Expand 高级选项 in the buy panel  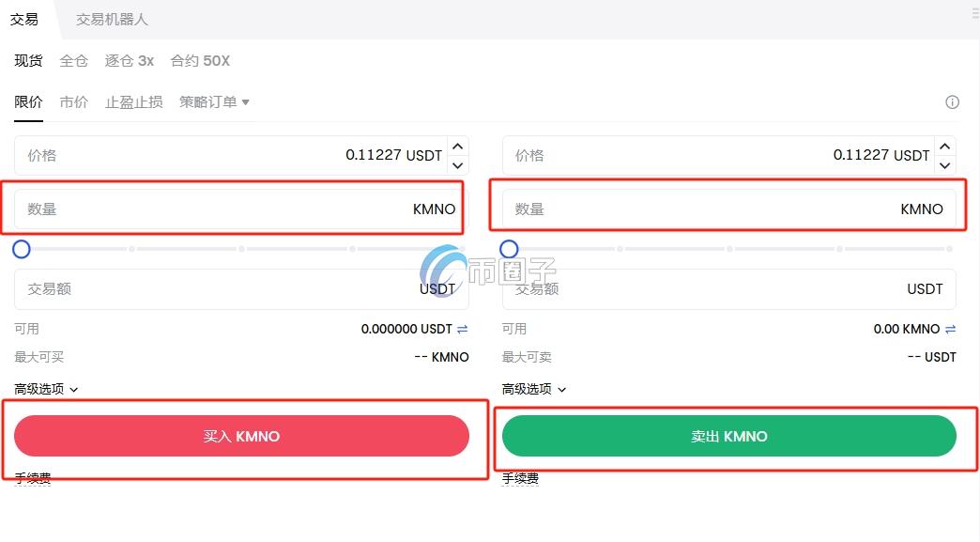[47, 389]
